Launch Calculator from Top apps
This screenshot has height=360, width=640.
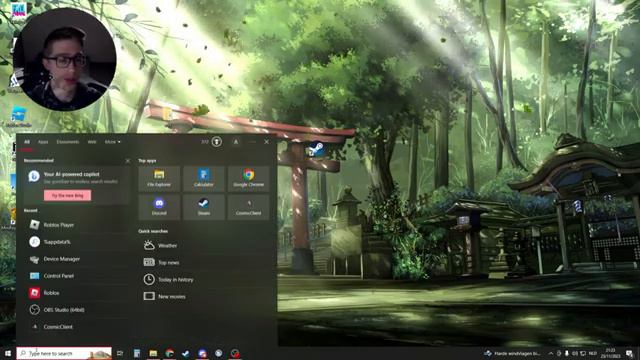(x=204, y=178)
